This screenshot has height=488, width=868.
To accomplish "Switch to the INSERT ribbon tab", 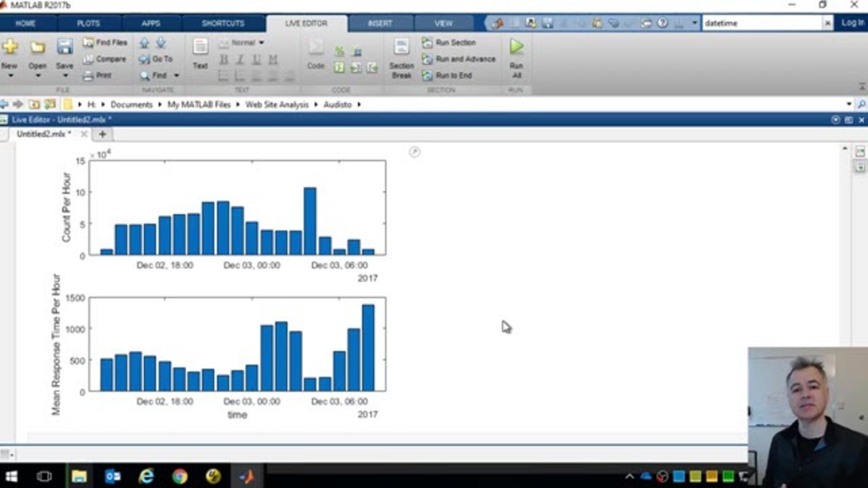I will click(380, 23).
